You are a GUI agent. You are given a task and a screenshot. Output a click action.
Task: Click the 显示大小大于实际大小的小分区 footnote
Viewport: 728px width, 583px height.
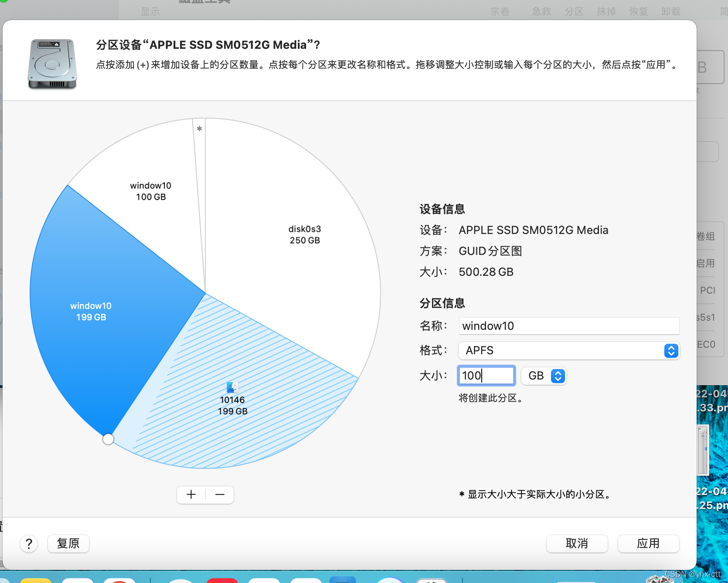point(535,494)
